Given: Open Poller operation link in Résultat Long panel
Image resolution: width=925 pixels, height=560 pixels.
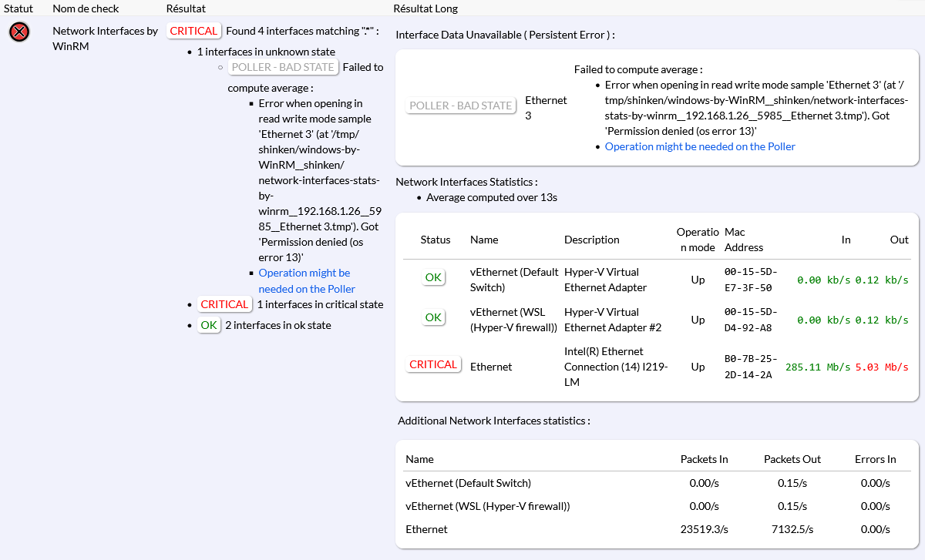Looking at the screenshot, I should (699, 146).
